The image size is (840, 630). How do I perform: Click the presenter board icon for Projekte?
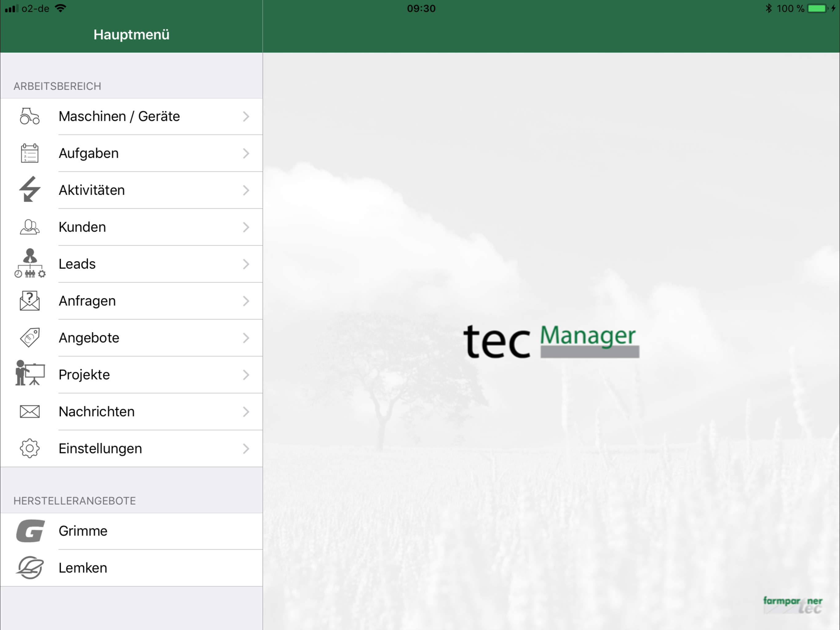(30, 373)
